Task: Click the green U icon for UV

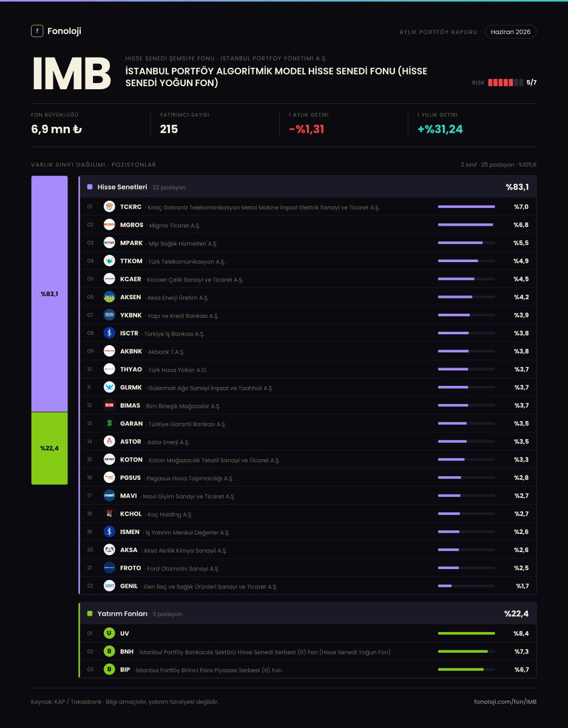Action: point(109,633)
